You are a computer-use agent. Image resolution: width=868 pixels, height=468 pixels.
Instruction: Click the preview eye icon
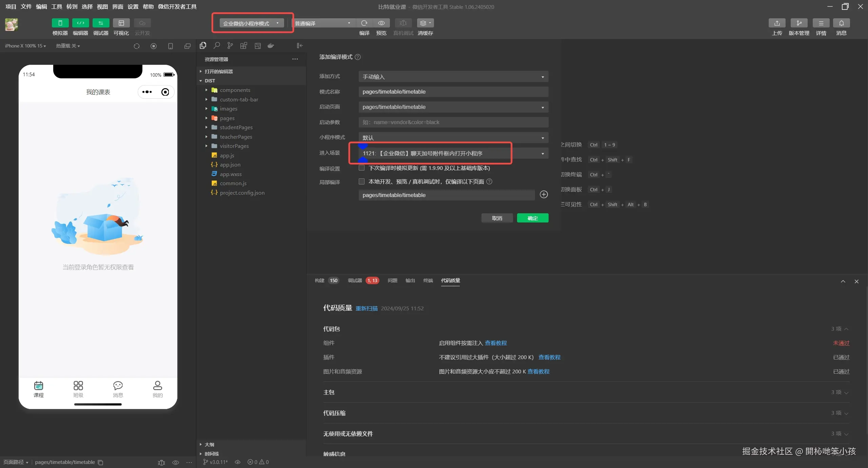click(381, 23)
